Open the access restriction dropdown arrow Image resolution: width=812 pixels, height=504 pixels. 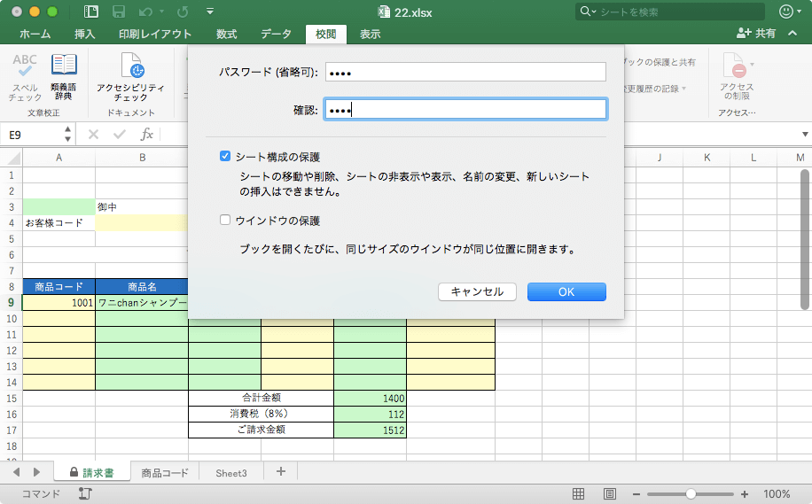tap(752, 65)
